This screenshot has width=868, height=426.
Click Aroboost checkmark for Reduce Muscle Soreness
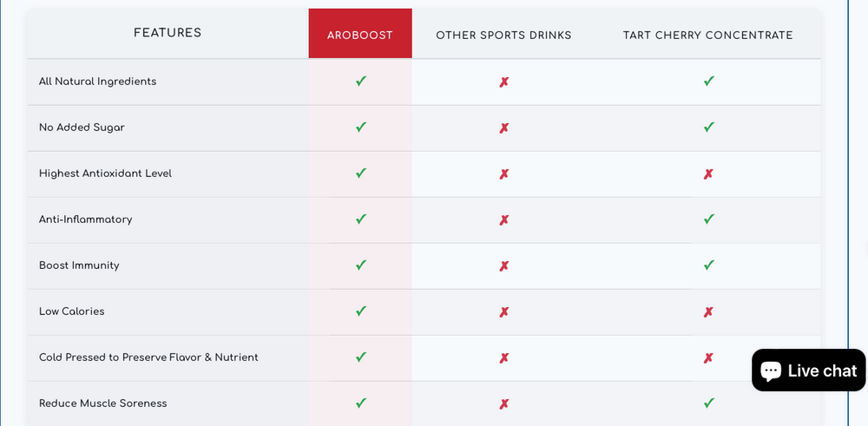[x=361, y=403]
